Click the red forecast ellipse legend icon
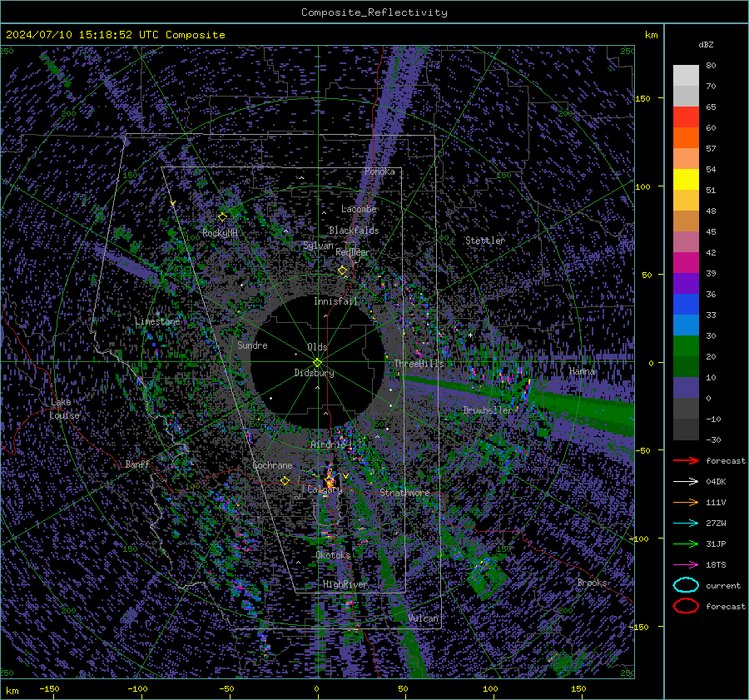 point(686,606)
